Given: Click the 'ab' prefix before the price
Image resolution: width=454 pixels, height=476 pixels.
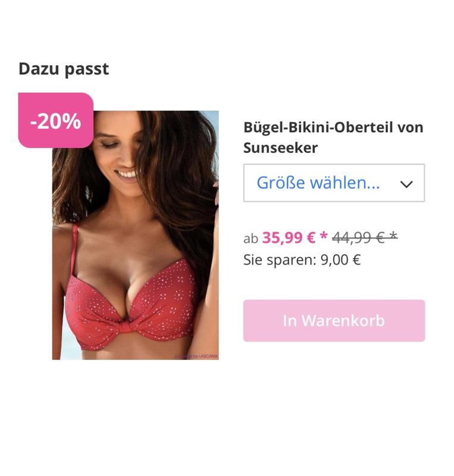Looking at the screenshot, I should pyautogui.click(x=251, y=239).
